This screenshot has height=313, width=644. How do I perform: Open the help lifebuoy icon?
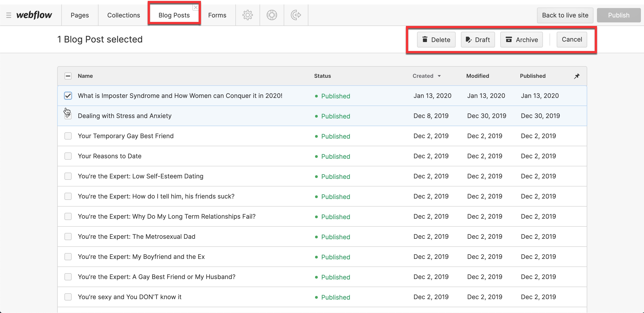272,15
